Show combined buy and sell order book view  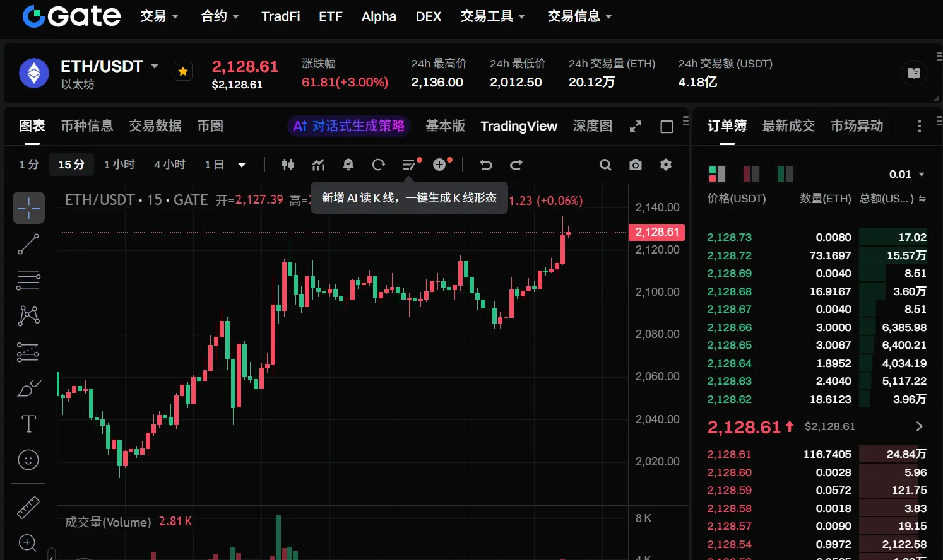717,174
